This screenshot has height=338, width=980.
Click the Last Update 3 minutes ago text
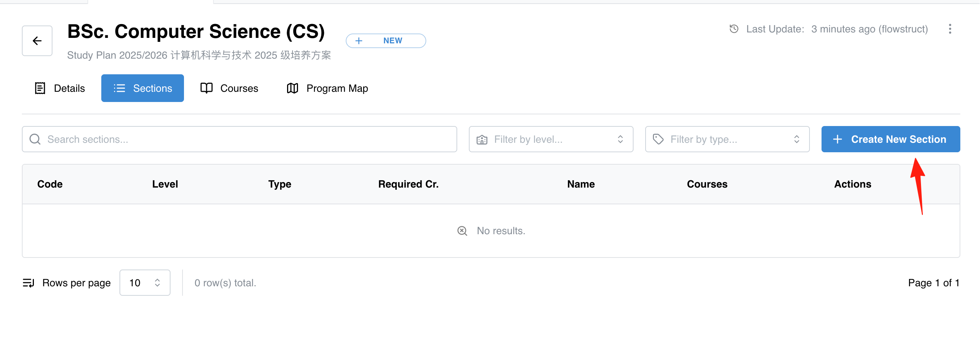point(837,29)
